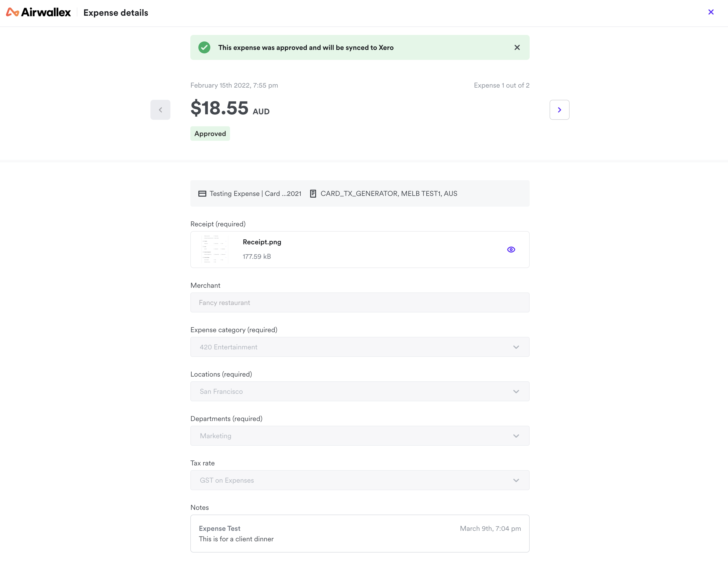Toggle receipt preview eye icon
The image size is (728, 561).
point(511,249)
